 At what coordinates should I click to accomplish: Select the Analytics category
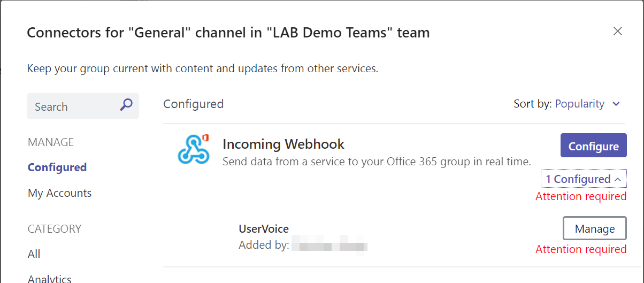pyautogui.click(x=50, y=279)
